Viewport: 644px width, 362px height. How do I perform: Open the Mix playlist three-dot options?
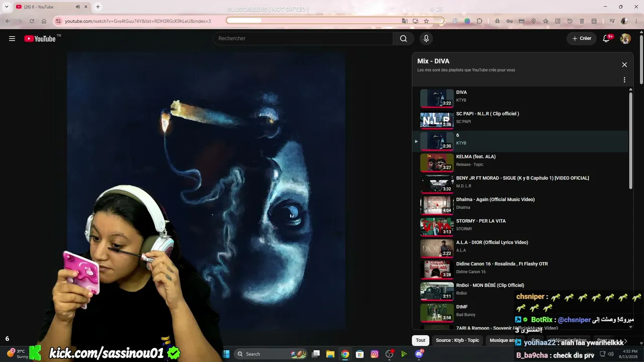(624, 80)
